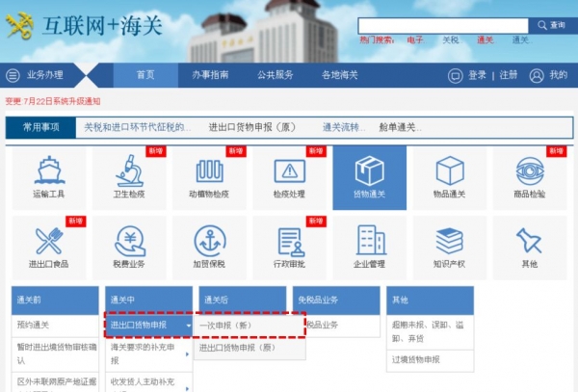Open the 动植物检疫 test tubes icon

pyautogui.click(x=209, y=172)
